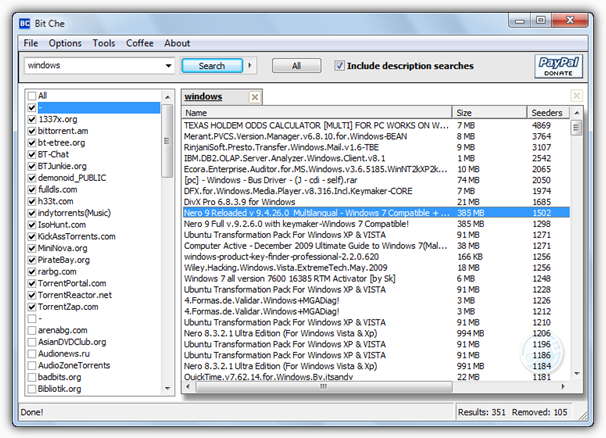The image size is (606, 438).
Task: Select RinjaniSoft.Presto.Transfer result row
Action: point(376,147)
